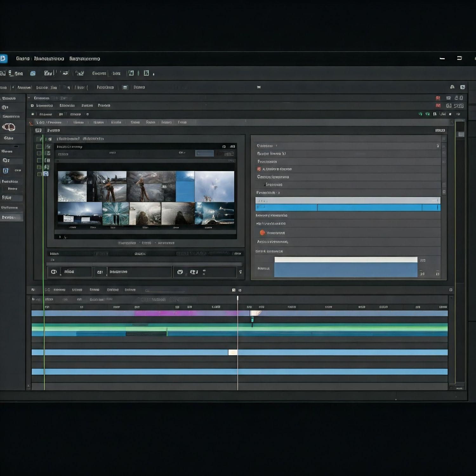Click the small window icon in the second toolbar
The image size is (476, 476).
125,87
